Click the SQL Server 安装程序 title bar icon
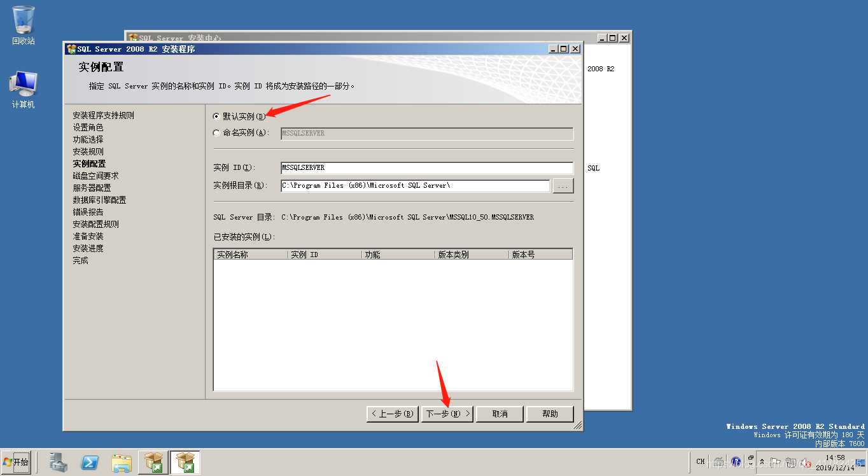The height and width of the screenshot is (476, 868). click(x=71, y=49)
